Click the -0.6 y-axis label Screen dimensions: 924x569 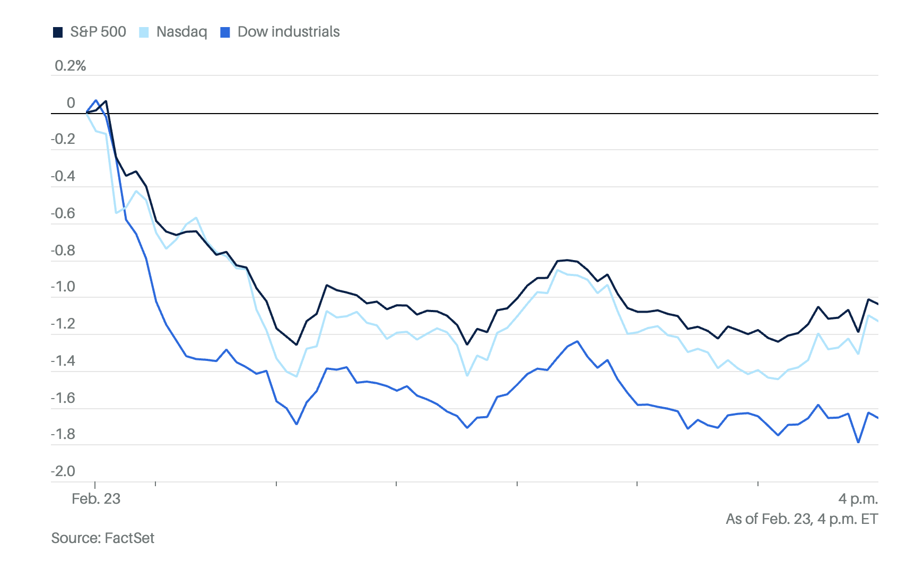coord(63,213)
